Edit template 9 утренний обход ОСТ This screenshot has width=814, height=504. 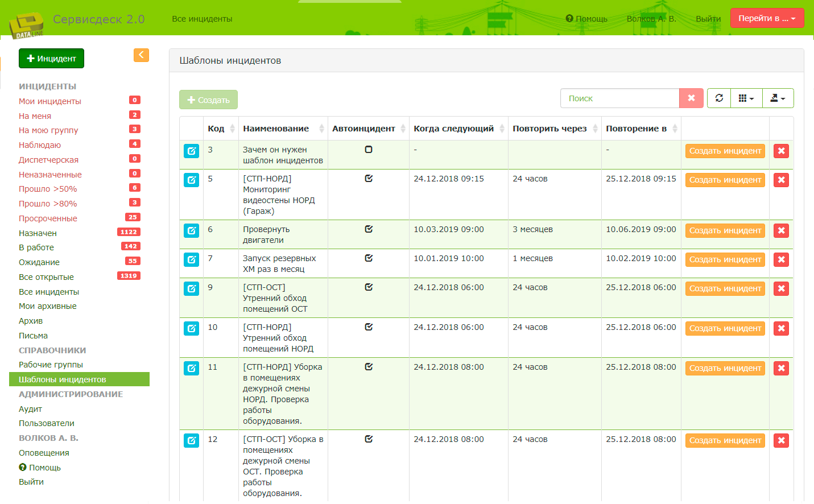191,288
